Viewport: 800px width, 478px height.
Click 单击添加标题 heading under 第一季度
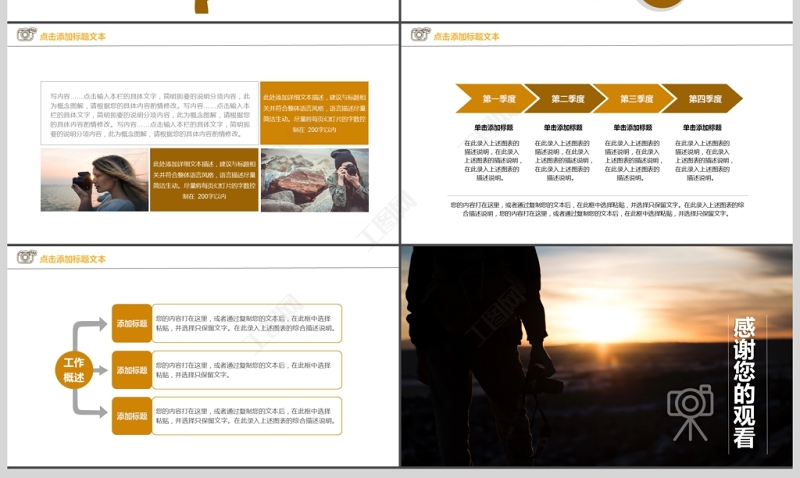[493, 128]
